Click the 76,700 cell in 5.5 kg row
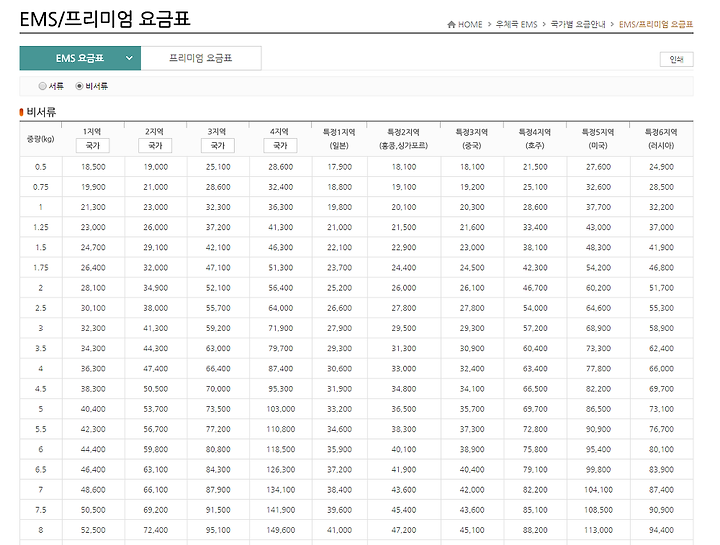 pyautogui.click(x=662, y=429)
